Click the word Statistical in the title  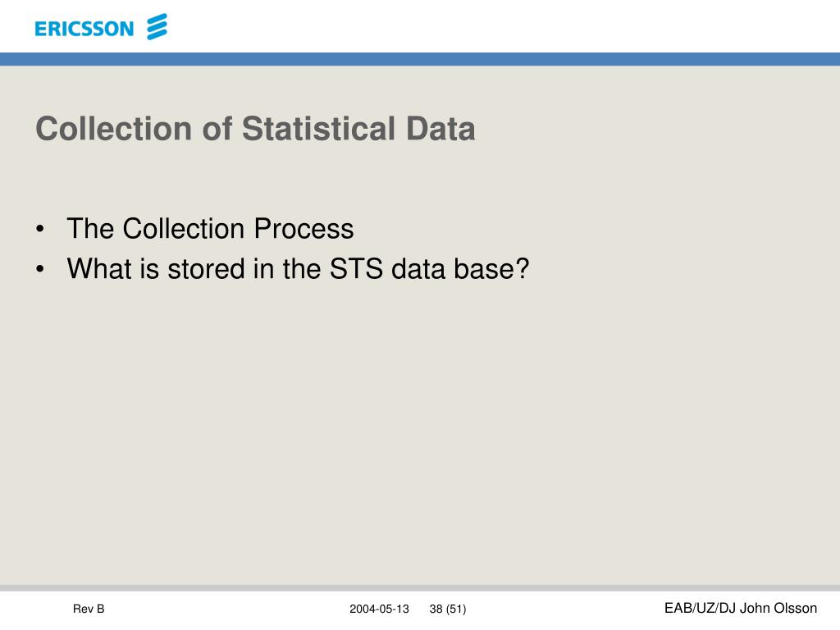click(319, 129)
